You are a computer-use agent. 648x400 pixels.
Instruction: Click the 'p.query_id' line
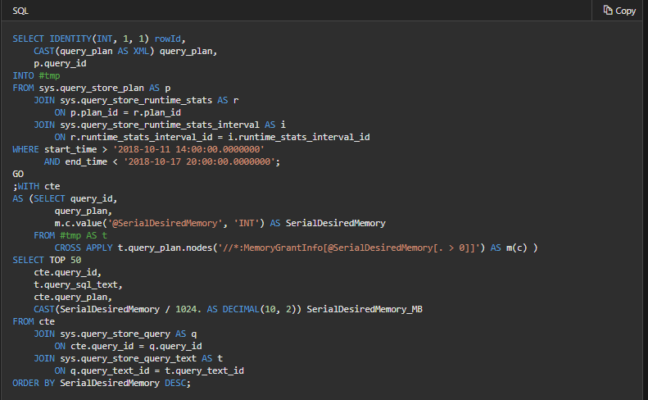[x=60, y=64]
